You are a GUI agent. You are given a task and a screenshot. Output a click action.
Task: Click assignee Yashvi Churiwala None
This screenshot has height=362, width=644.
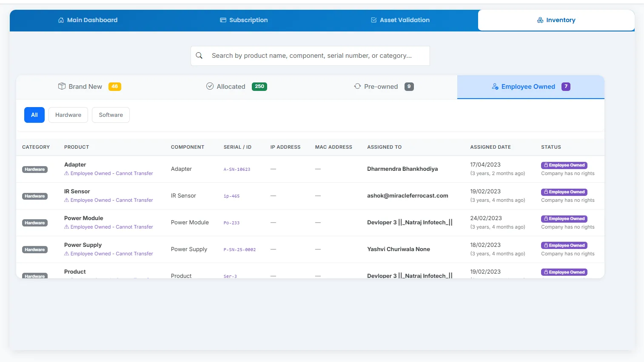click(x=399, y=249)
